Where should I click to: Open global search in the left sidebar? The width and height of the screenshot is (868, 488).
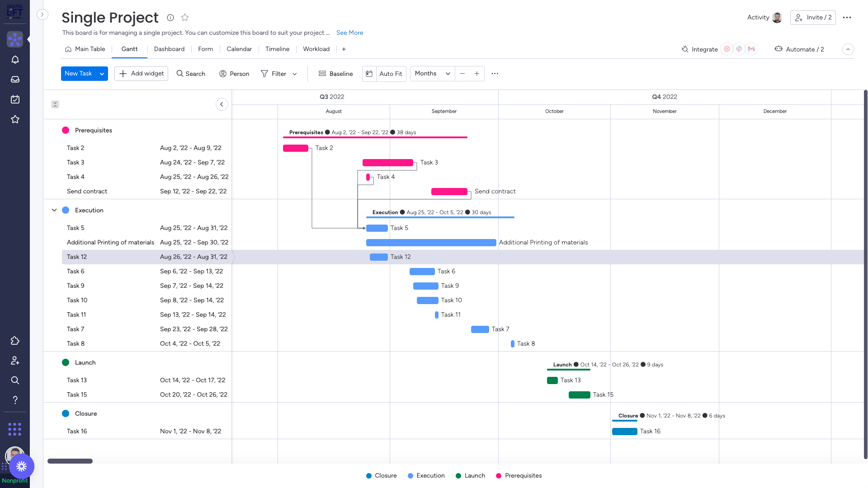[15, 380]
